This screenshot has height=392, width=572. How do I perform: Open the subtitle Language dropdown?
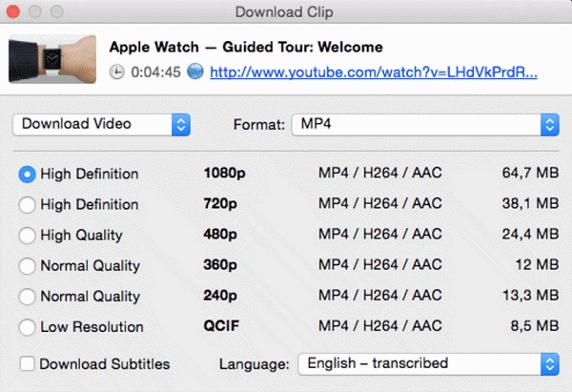429,364
